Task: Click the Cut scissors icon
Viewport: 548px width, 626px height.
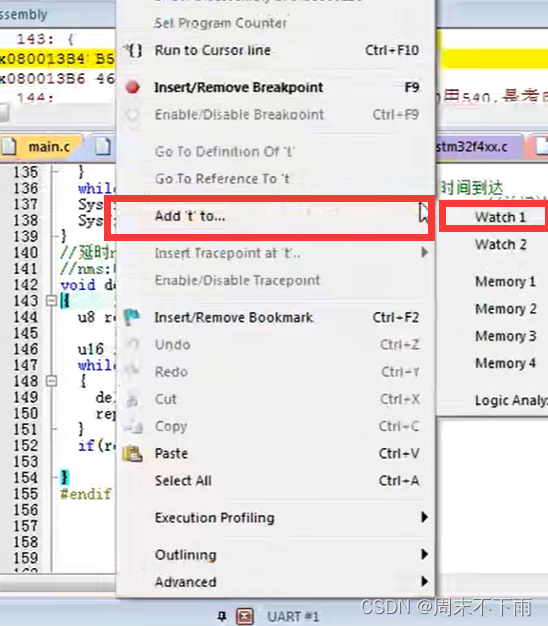Action: [132, 400]
